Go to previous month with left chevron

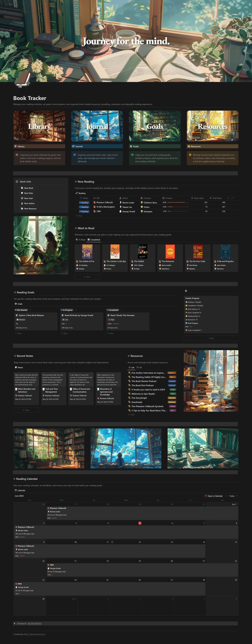pyautogui.click(x=227, y=496)
